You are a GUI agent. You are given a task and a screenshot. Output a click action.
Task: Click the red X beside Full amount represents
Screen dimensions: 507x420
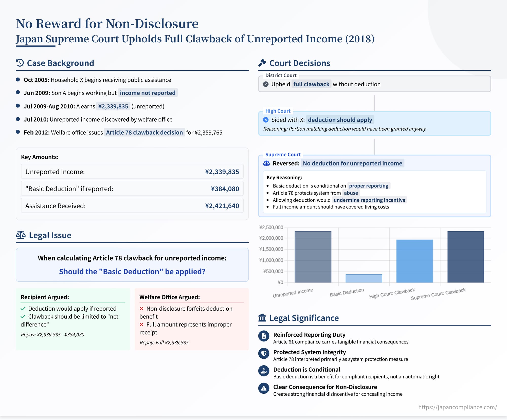141,324
